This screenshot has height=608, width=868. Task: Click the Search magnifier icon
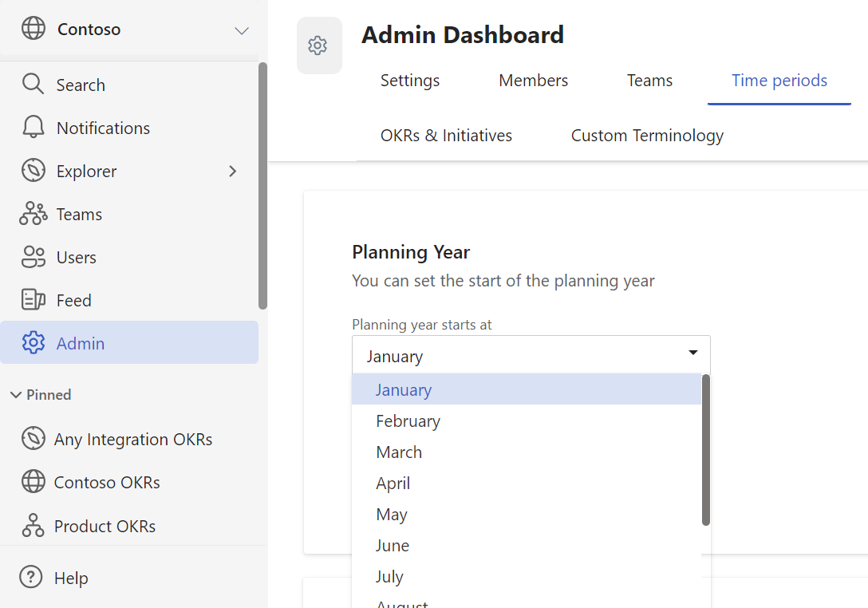[33, 85]
